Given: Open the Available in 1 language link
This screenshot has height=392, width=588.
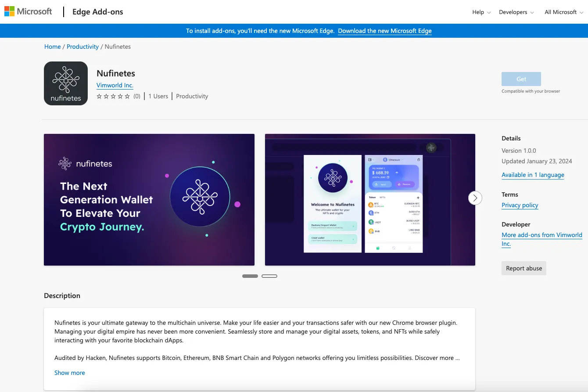Looking at the screenshot, I should tap(533, 175).
